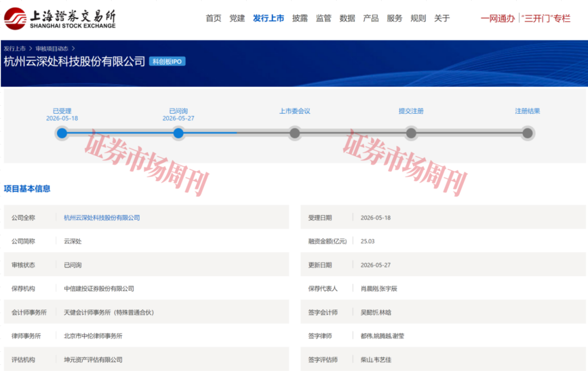588x371 pixels.
Task: Open the 监管 menu item
Action: 323,18
